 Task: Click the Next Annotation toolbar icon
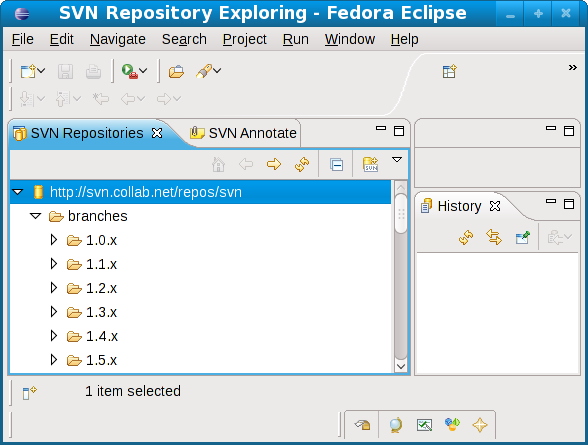coord(27,99)
